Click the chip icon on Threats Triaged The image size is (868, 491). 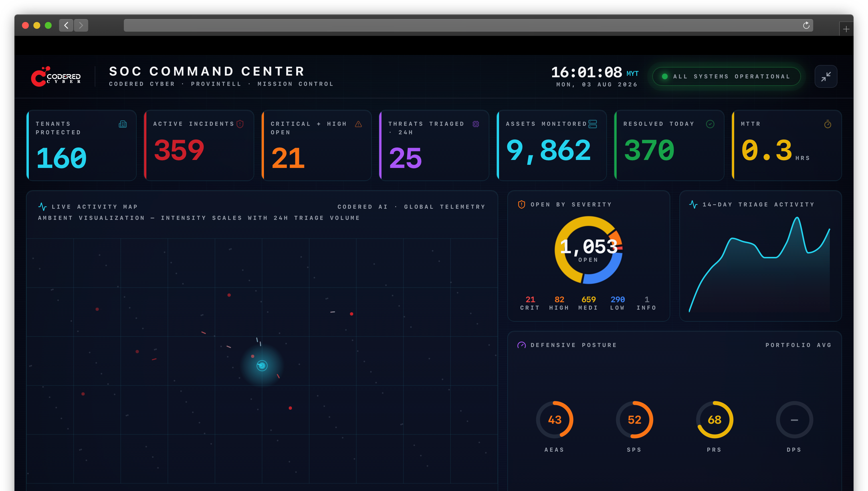click(x=476, y=124)
